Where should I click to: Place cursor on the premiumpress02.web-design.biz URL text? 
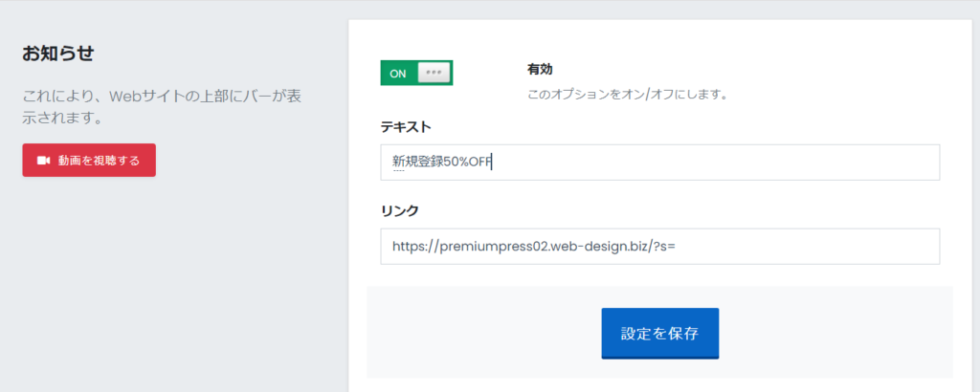534,247
